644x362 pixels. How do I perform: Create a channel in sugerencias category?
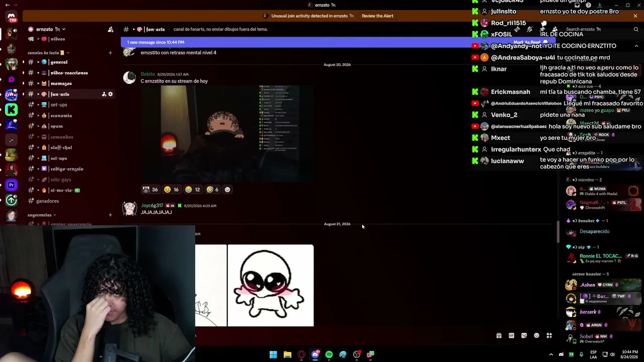point(110,215)
